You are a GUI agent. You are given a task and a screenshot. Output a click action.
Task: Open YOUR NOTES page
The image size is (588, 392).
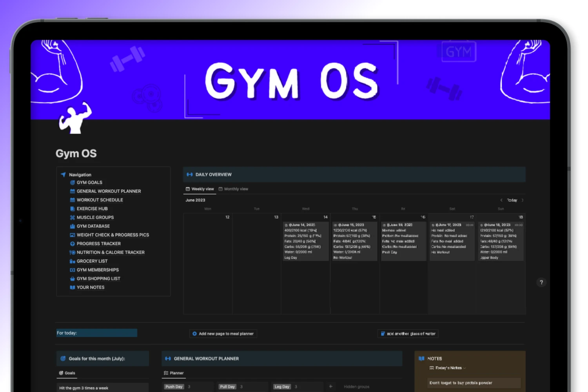[x=91, y=287]
